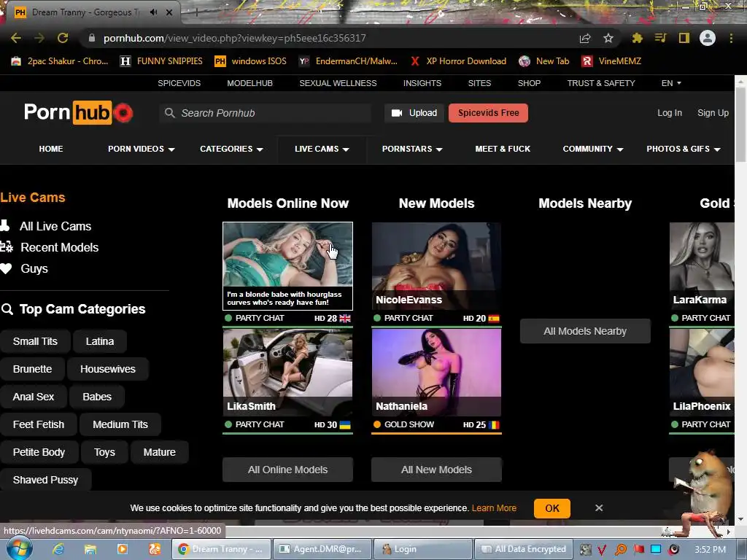Select the Housewives category tag
Viewport: 747px width, 560px height.
[108, 369]
